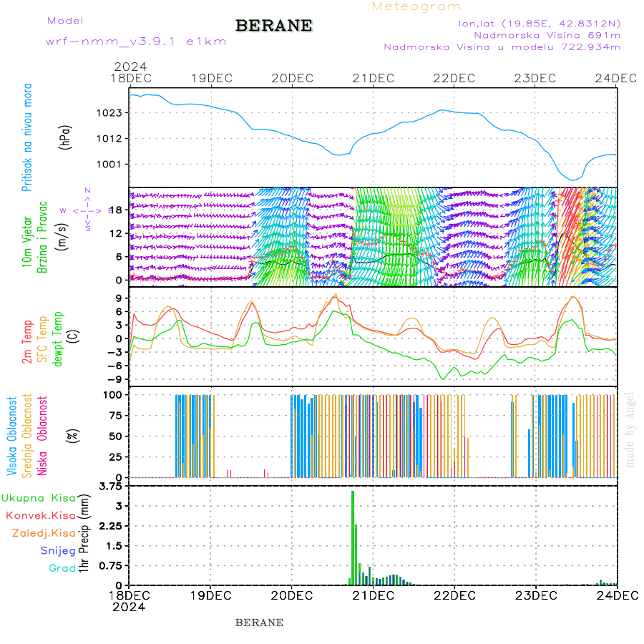Select the 1001 pressure tick
The height and width of the screenshot is (644, 644).
coord(109,165)
